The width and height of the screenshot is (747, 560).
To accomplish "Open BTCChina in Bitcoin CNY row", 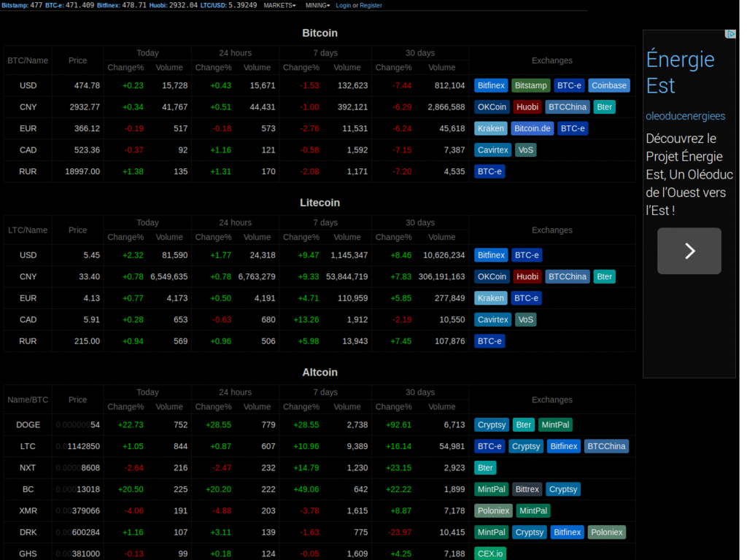I will click(x=567, y=107).
